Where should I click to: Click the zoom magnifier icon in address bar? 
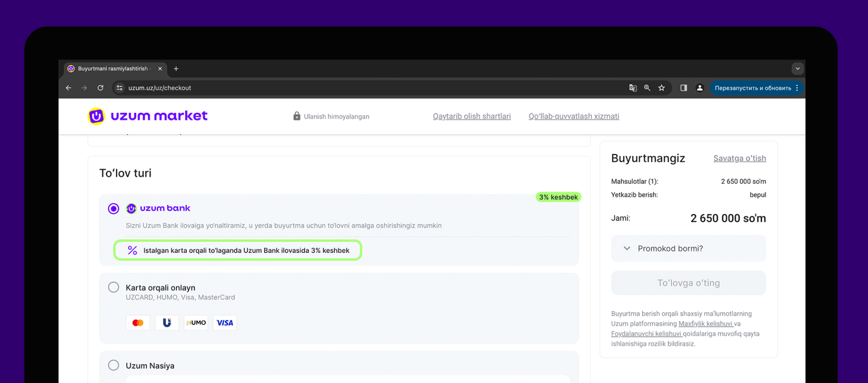(647, 88)
